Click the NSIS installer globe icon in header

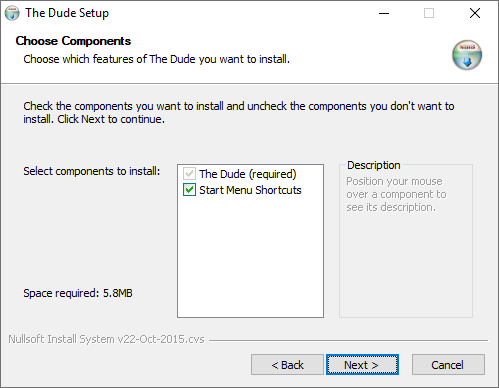[467, 55]
